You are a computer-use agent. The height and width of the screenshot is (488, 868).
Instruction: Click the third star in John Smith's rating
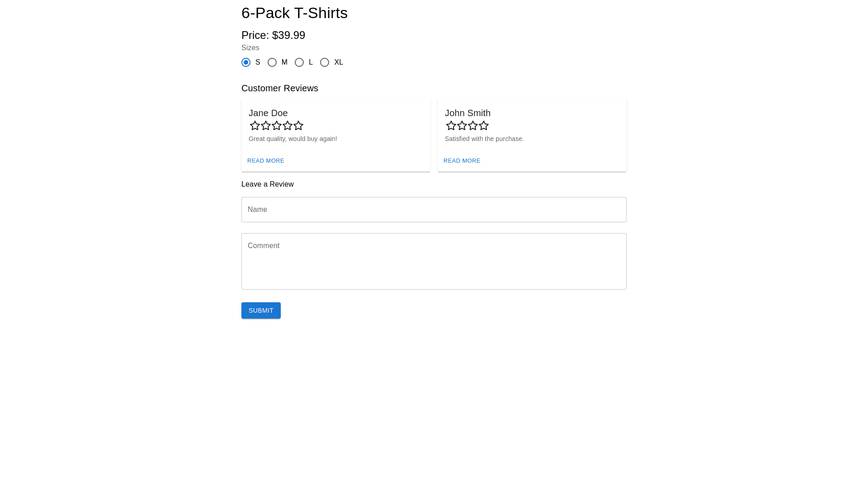point(473,126)
